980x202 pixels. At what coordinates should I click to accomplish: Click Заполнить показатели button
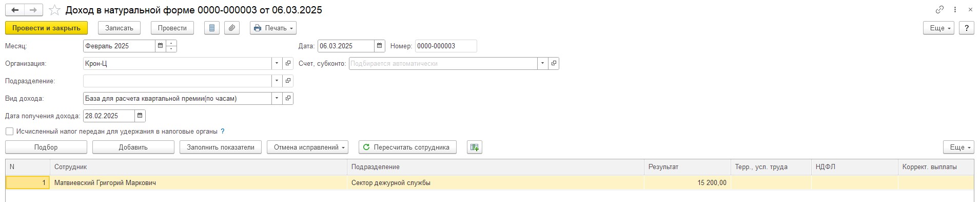pyautogui.click(x=221, y=147)
